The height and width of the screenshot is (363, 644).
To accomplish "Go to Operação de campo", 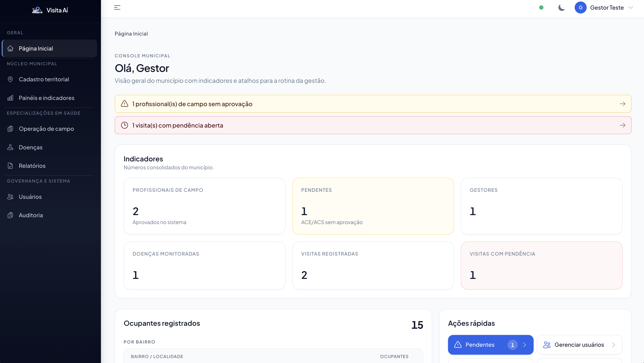I will pyautogui.click(x=46, y=129).
